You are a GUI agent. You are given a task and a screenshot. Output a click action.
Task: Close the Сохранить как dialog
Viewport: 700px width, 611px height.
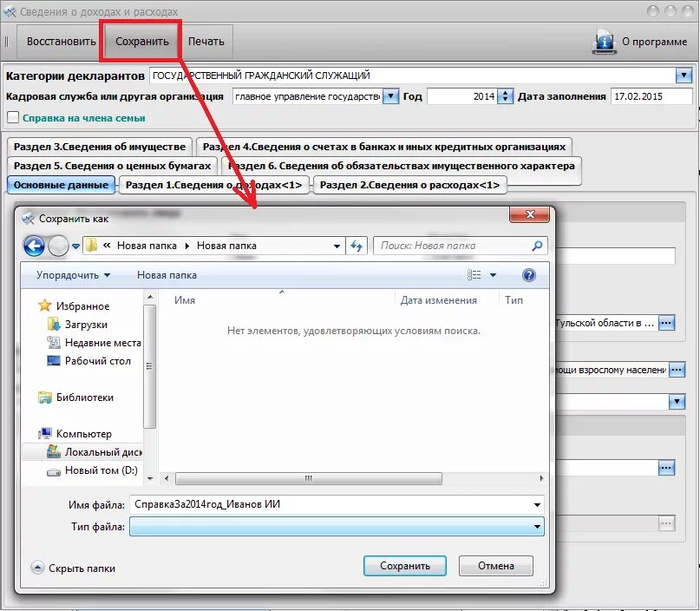click(x=529, y=214)
